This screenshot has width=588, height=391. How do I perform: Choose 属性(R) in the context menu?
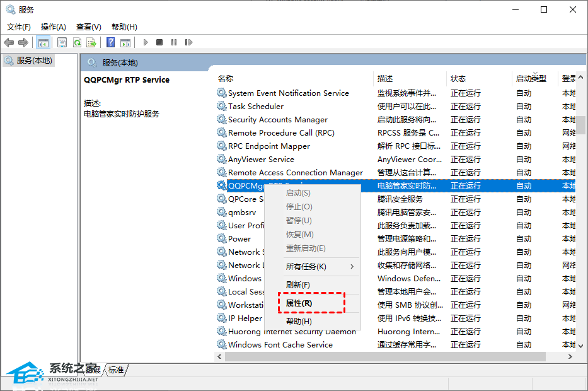click(311, 303)
